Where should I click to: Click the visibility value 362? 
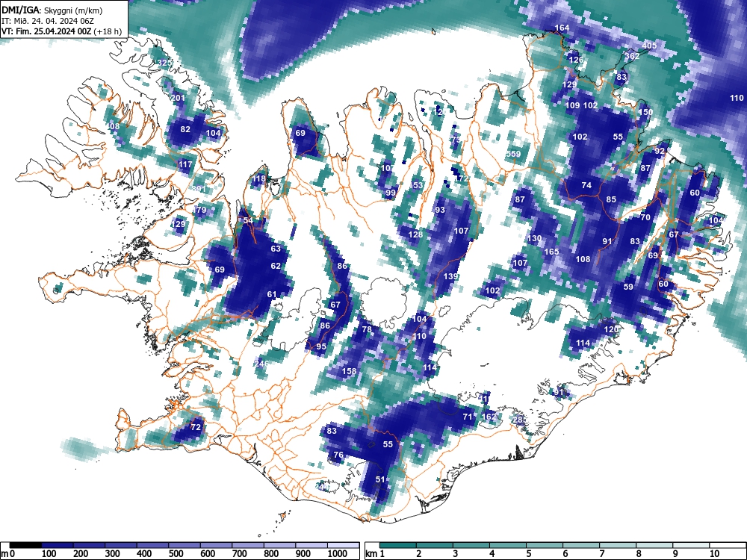tap(632, 56)
